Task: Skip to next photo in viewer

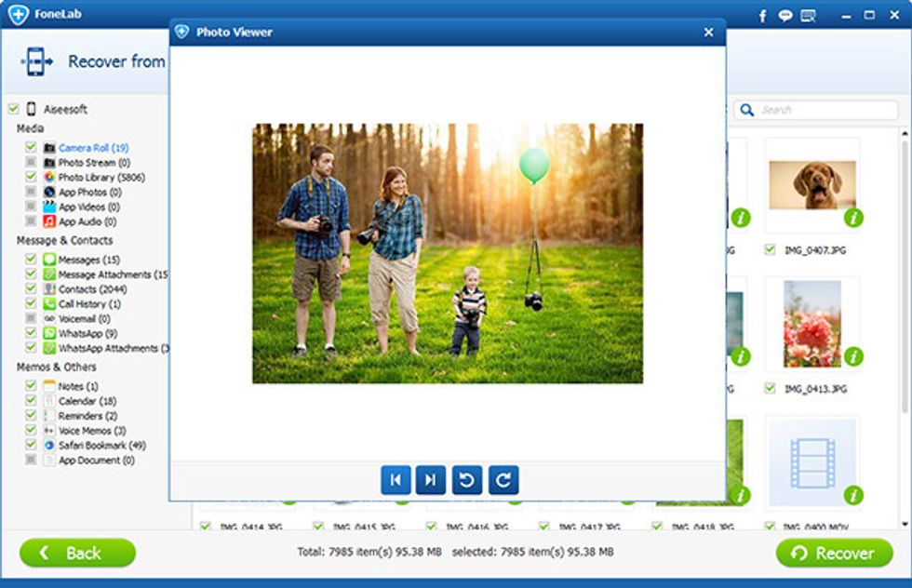Action: coord(431,480)
